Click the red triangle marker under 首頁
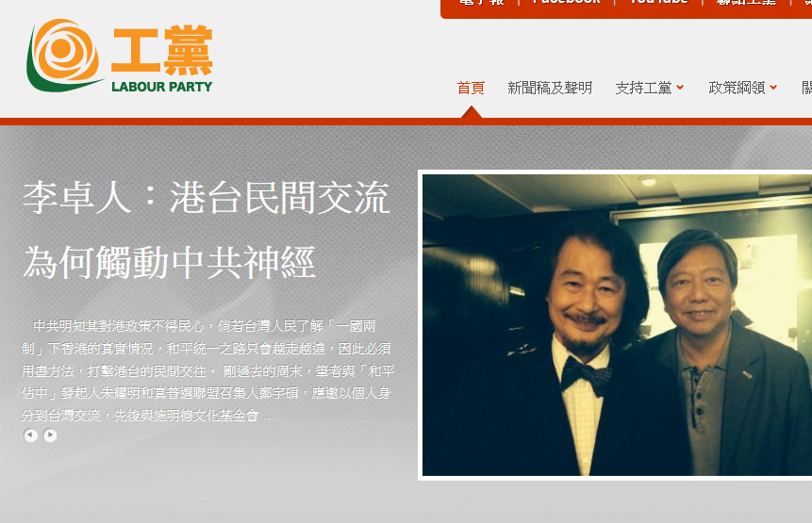Screen dimensions: 812x523 (x=472, y=112)
